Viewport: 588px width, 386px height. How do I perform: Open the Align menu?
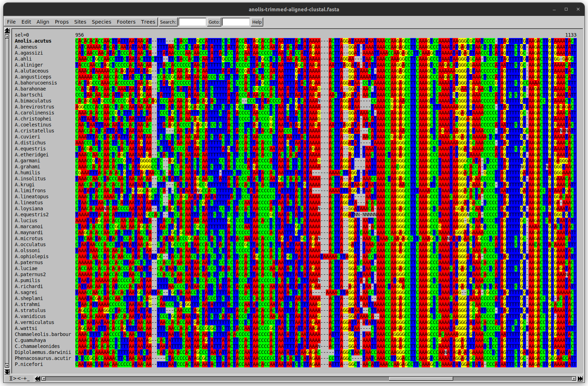click(x=43, y=22)
